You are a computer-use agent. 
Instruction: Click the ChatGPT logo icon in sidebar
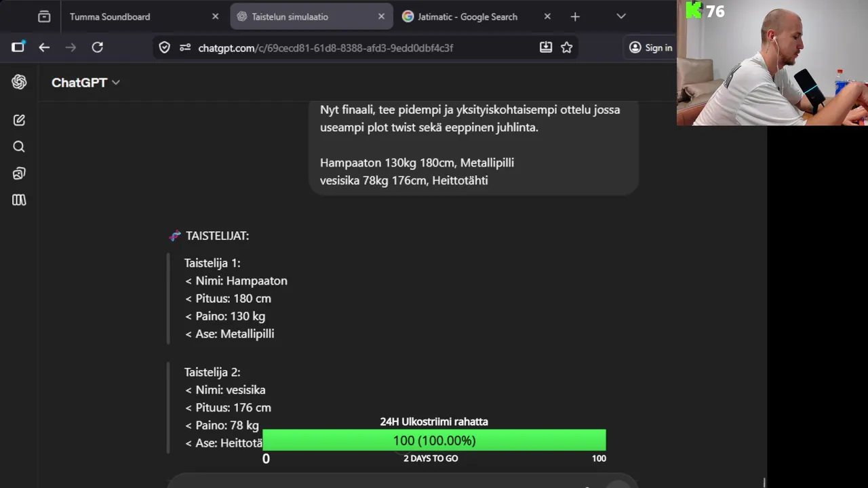click(x=19, y=82)
